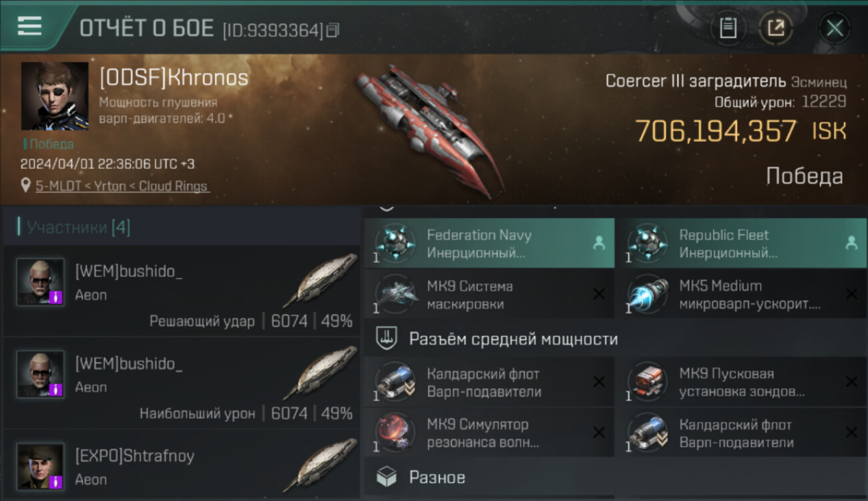Toggle the X mark beside MK9 cloaking system
The height and width of the screenshot is (501, 868).
[x=599, y=295]
